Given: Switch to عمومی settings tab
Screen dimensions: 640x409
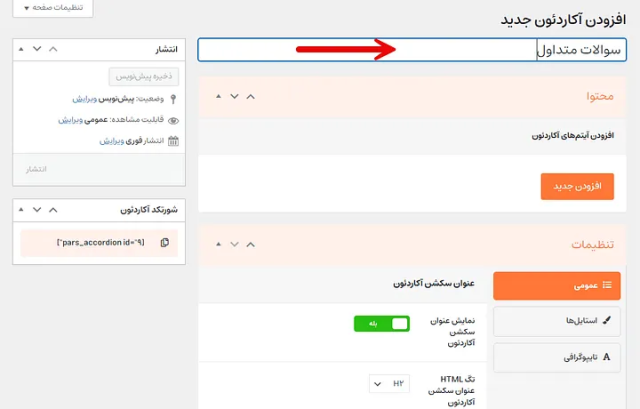Looking at the screenshot, I should 557,286.
